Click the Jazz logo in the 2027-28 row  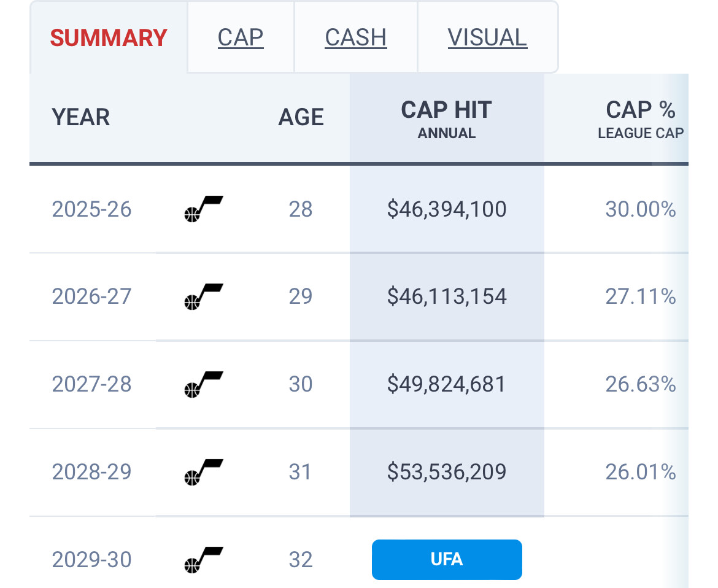[204, 384]
